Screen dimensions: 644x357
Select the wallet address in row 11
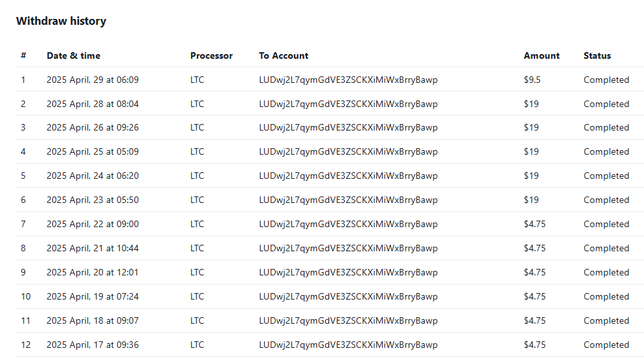tap(348, 321)
